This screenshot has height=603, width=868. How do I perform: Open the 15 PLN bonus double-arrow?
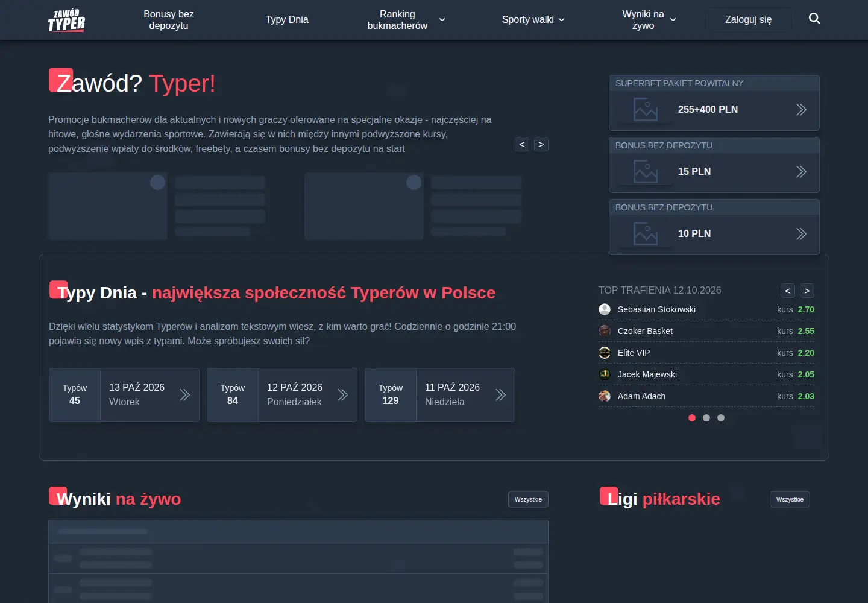pos(801,172)
